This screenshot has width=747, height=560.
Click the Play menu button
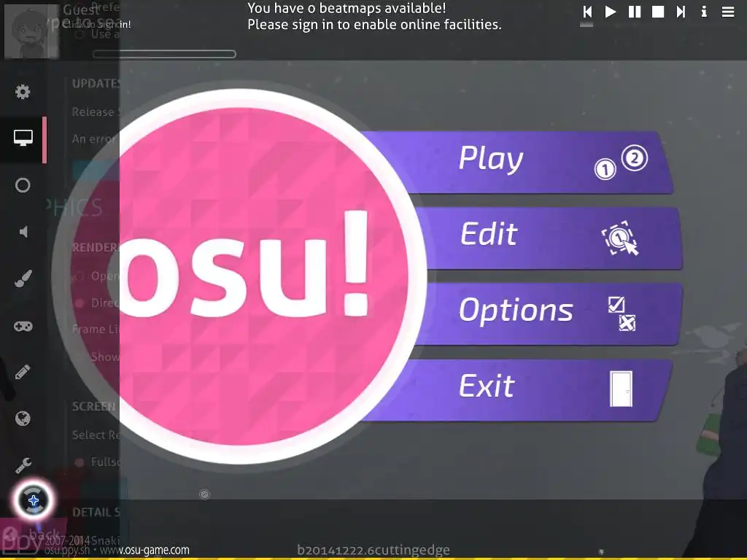coord(519,162)
